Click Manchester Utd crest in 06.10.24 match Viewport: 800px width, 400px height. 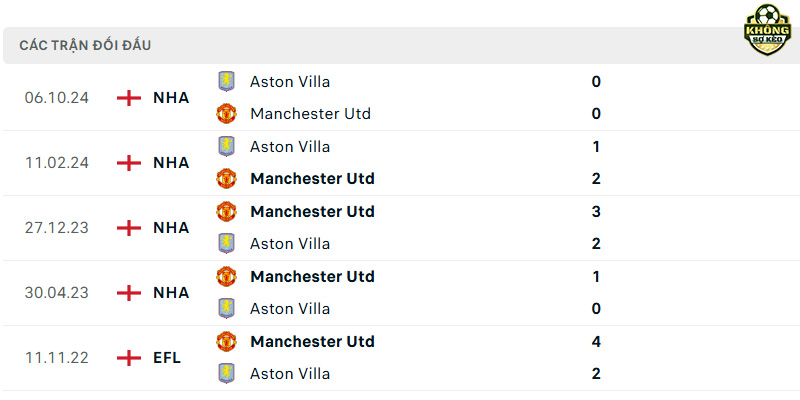pos(226,113)
